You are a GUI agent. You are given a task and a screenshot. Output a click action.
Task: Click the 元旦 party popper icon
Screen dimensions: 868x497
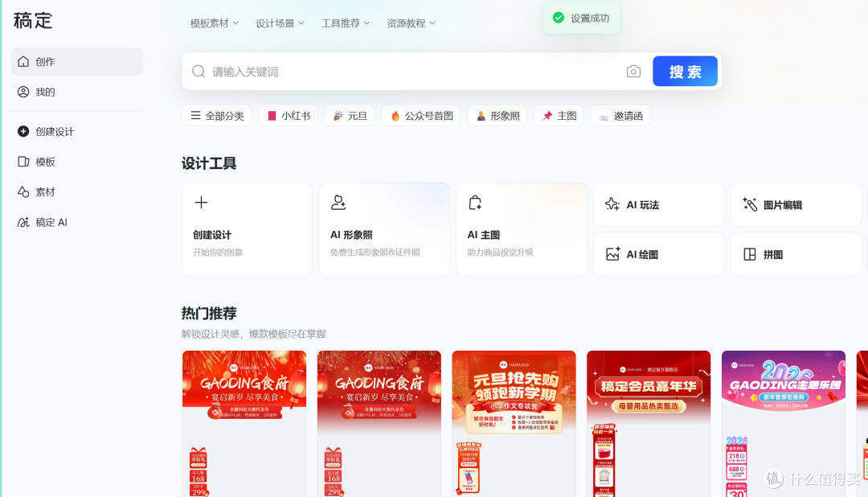pyautogui.click(x=338, y=116)
